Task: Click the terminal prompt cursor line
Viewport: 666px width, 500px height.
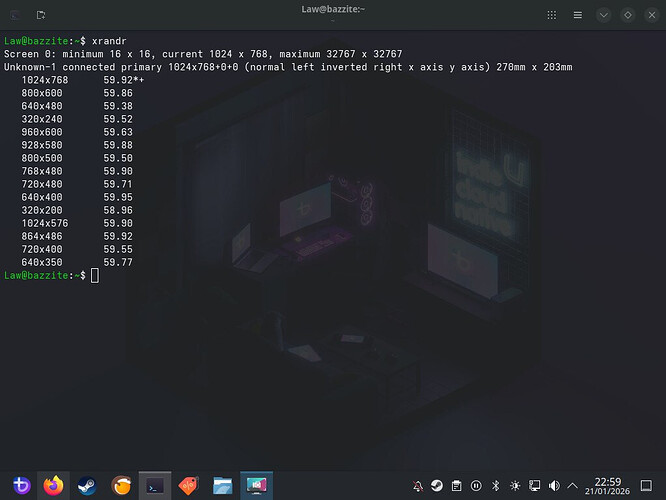Action: [x=95, y=275]
